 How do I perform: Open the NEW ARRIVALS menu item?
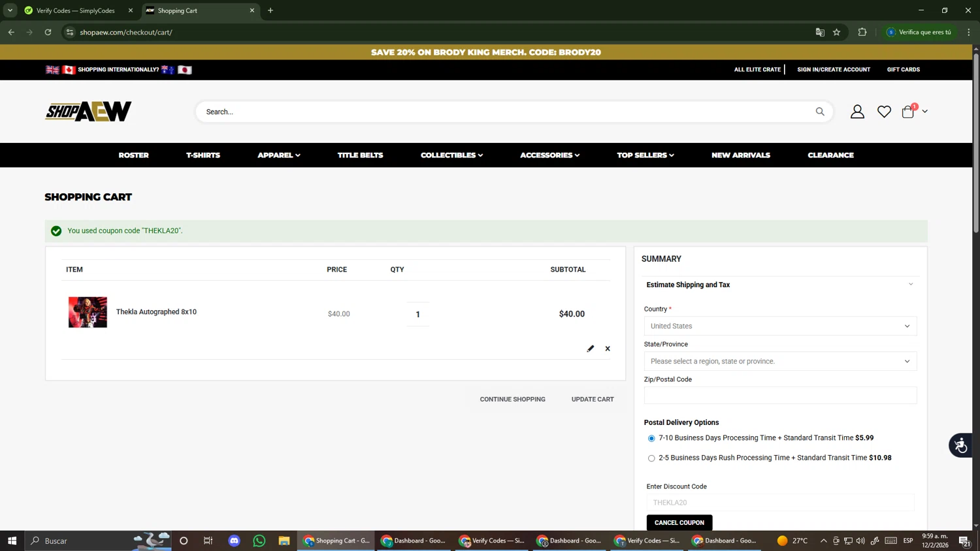(x=741, y=155)
